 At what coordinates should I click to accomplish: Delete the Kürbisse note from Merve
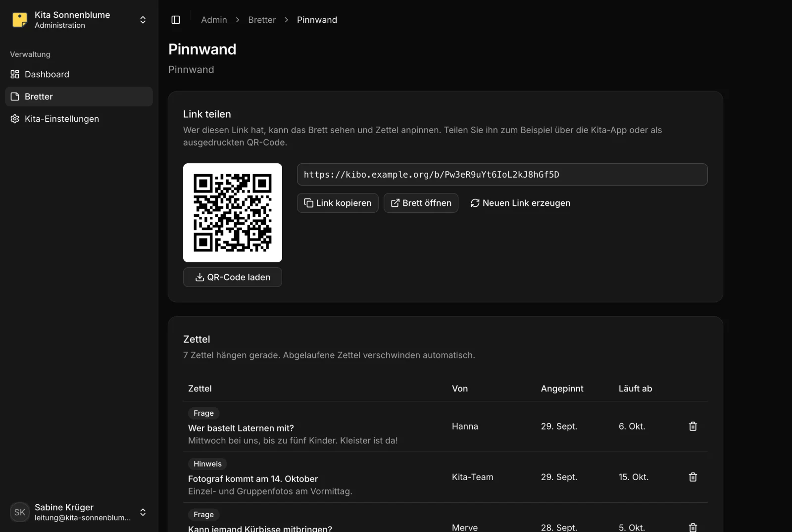[693, 527]
